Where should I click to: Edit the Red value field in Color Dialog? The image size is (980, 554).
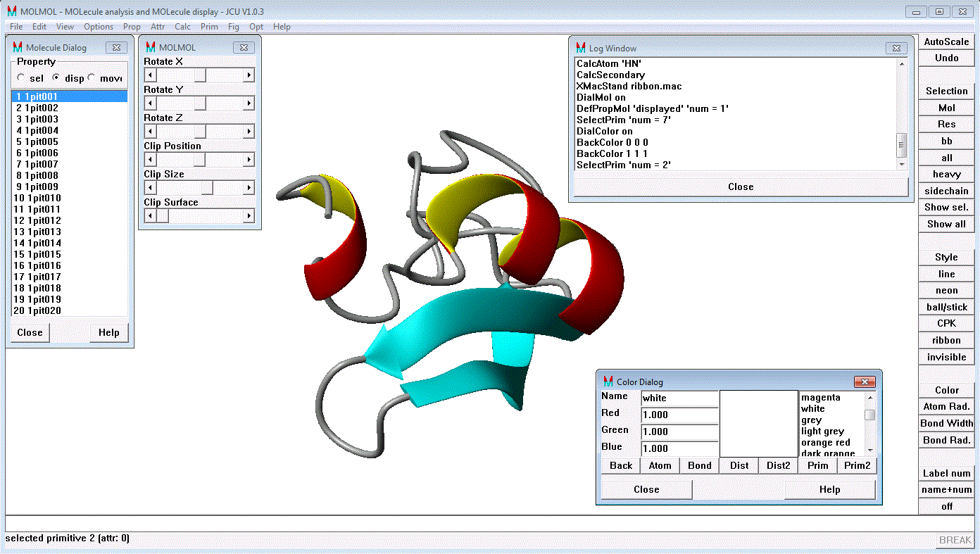pos(678,413)
